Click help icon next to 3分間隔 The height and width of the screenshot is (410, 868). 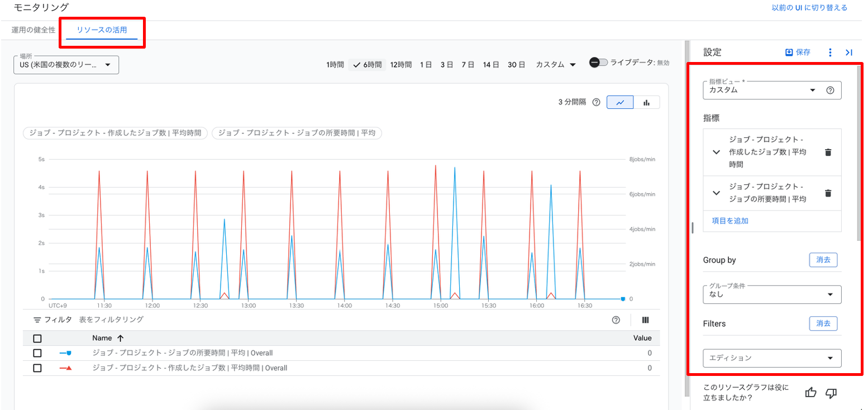click(596, 102)
